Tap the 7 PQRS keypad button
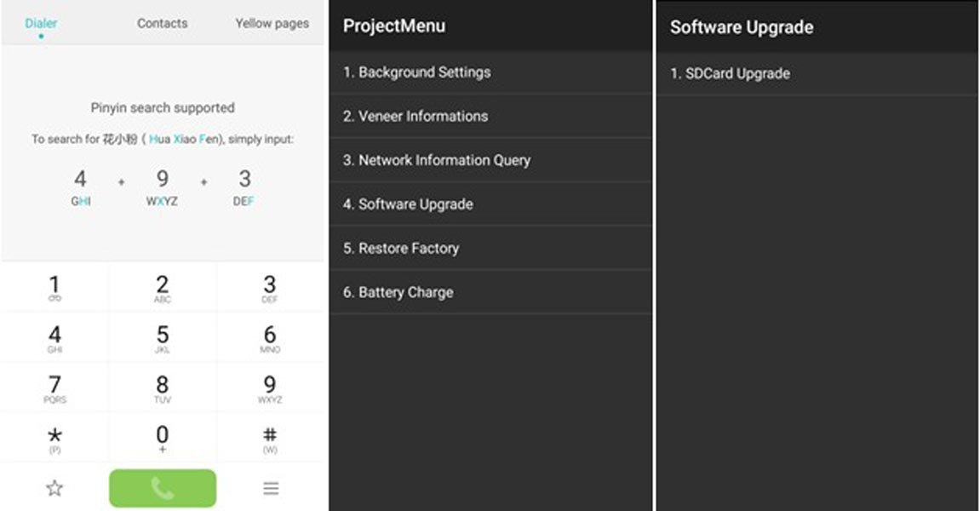 click(54, 388)
